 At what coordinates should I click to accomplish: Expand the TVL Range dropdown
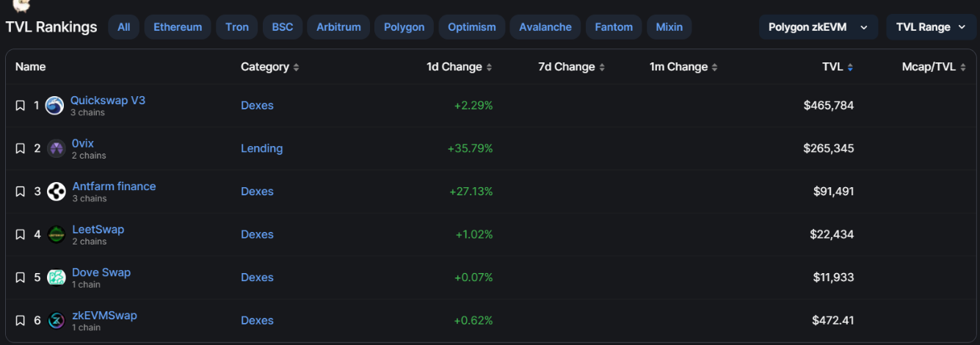click(x=931, y=27)
